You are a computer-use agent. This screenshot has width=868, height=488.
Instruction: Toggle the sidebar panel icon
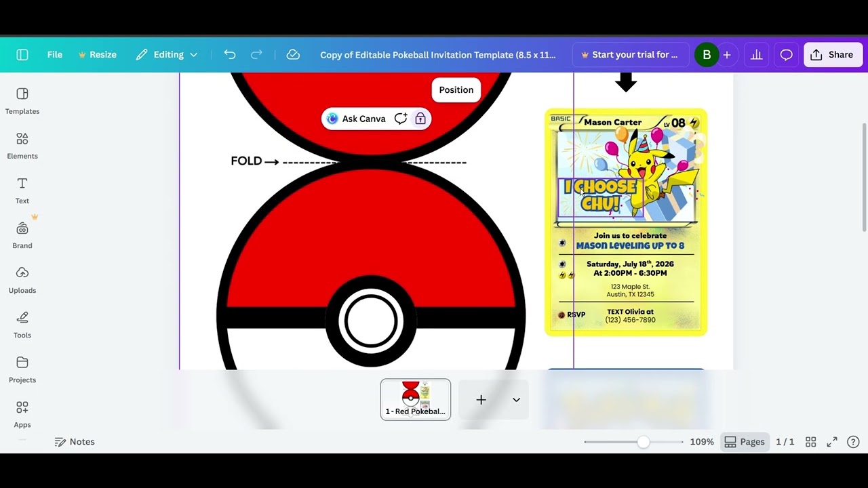[x=22, y=55]
